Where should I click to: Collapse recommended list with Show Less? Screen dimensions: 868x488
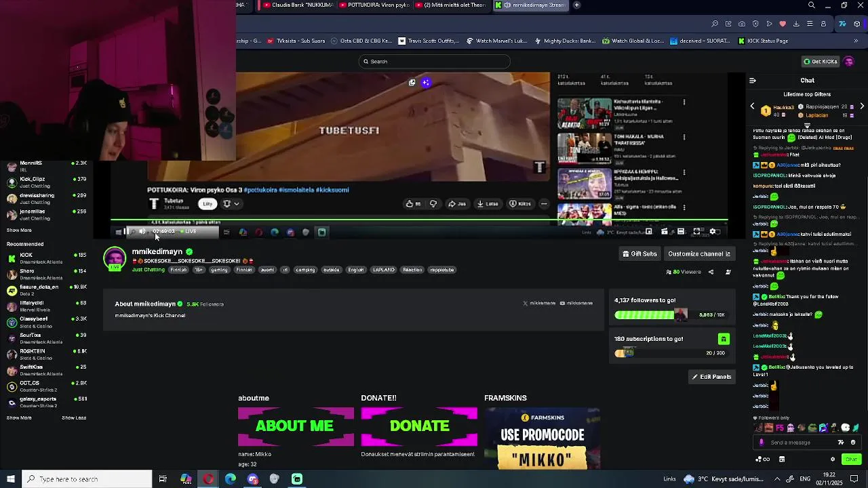coord(74,418)
